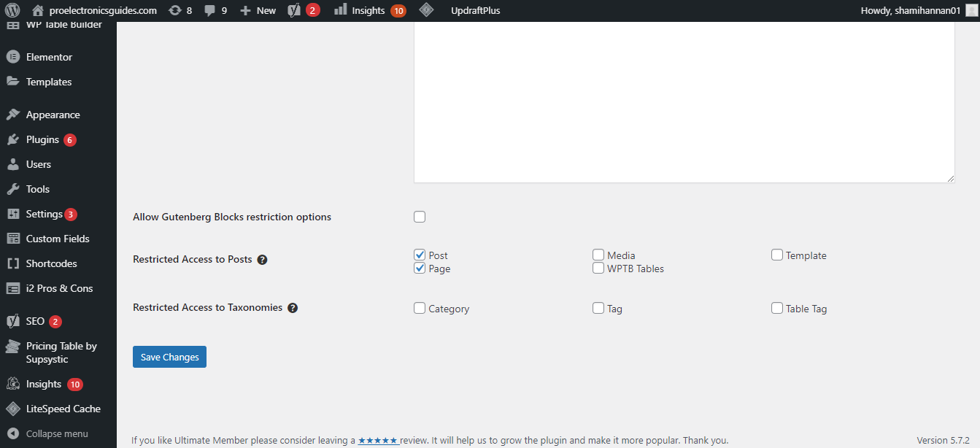980x448 pixels.
Task: Open the Users menu item
Action: pyautogui.click(x=39, y=164)
